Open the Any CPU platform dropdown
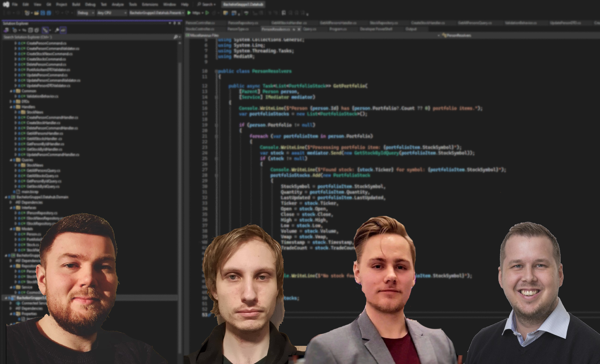Image resolution: width=600 pixels, height=364 pixels. pyautogui.click(x=112, y=13)
